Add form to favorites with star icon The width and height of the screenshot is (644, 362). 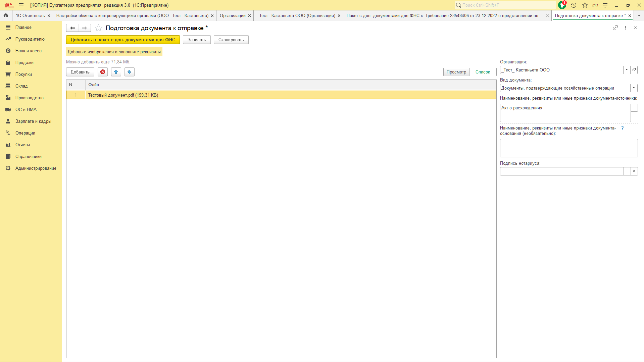tap(98, 28)
